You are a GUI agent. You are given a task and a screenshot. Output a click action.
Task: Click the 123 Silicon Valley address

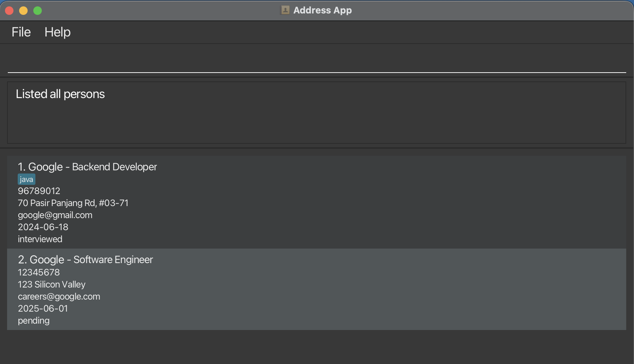[x=52, y=284]
